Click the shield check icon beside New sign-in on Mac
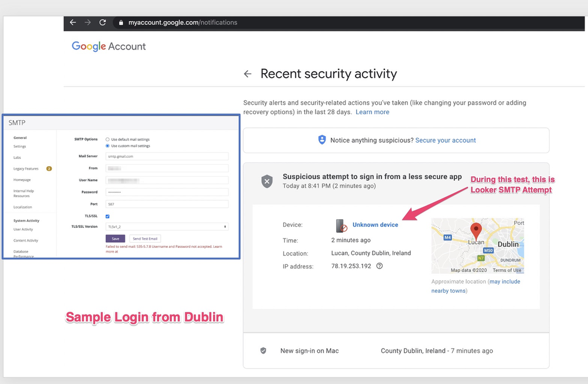Image resolution: width=588 pixels, height=384 pixels. pos(263,350)
